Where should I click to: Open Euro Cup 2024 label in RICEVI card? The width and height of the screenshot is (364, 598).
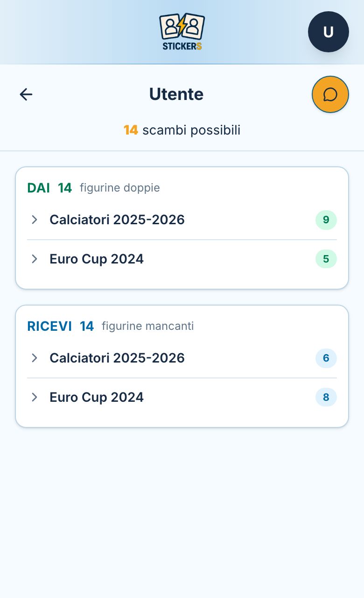pos(97,397)
